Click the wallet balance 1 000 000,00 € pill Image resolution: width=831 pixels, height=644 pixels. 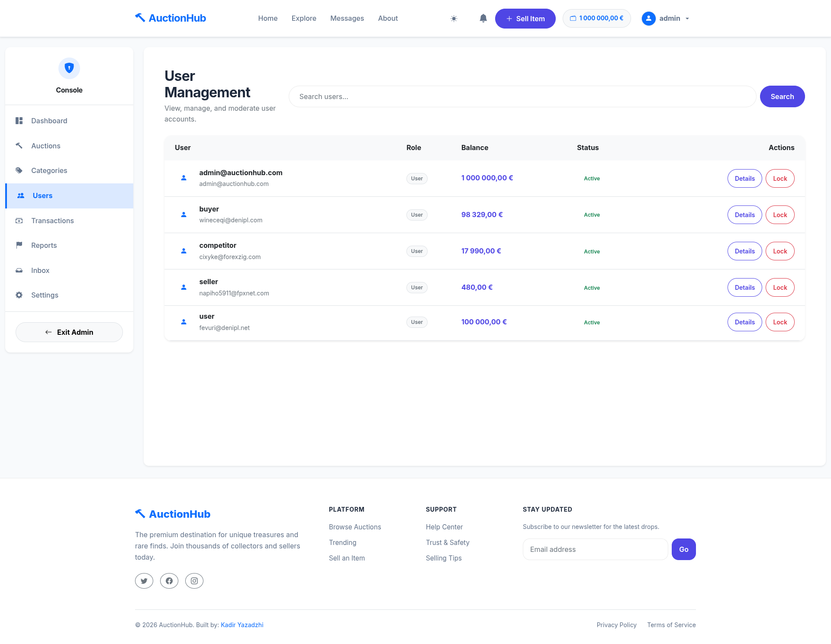pos(597,18)
